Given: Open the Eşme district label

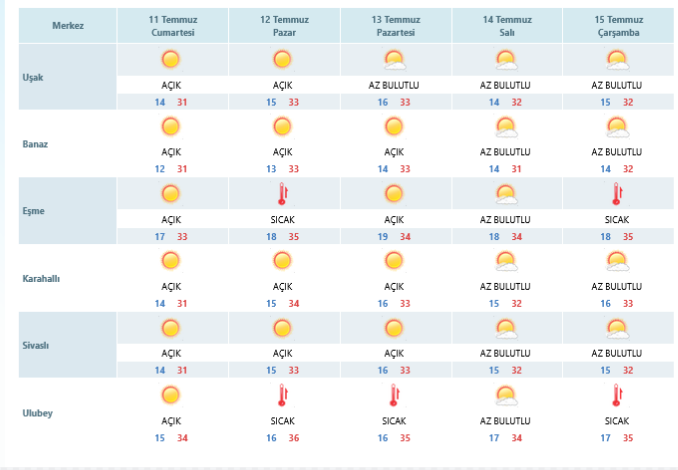Looking at the screenshot, I should click(x=33, y=211).
